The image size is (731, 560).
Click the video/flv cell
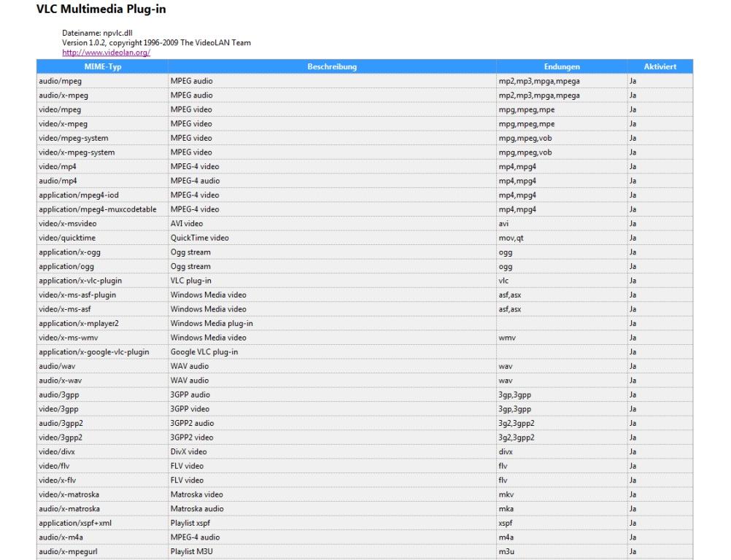point(103,466)
